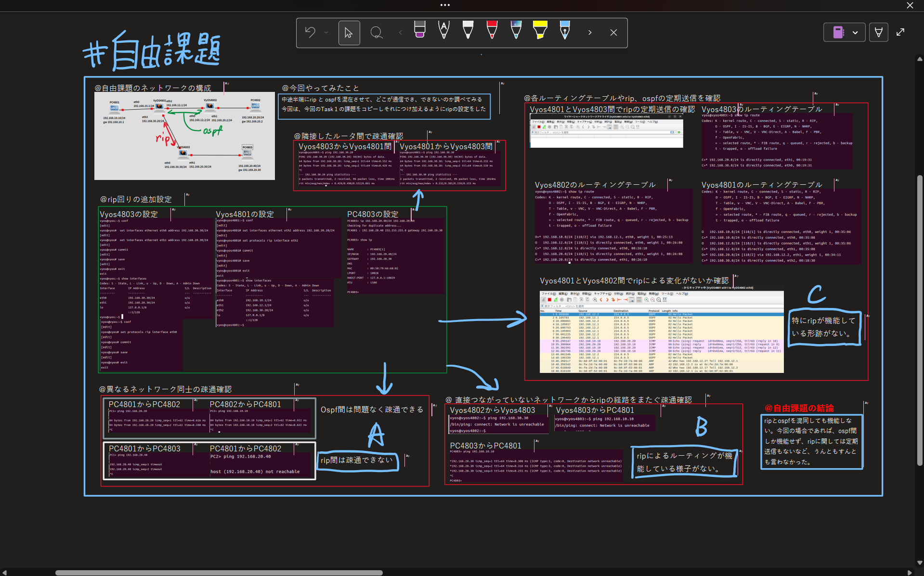
Task: Click label 'Vyos4803からPC4801'
Action: tap(595, 410)
